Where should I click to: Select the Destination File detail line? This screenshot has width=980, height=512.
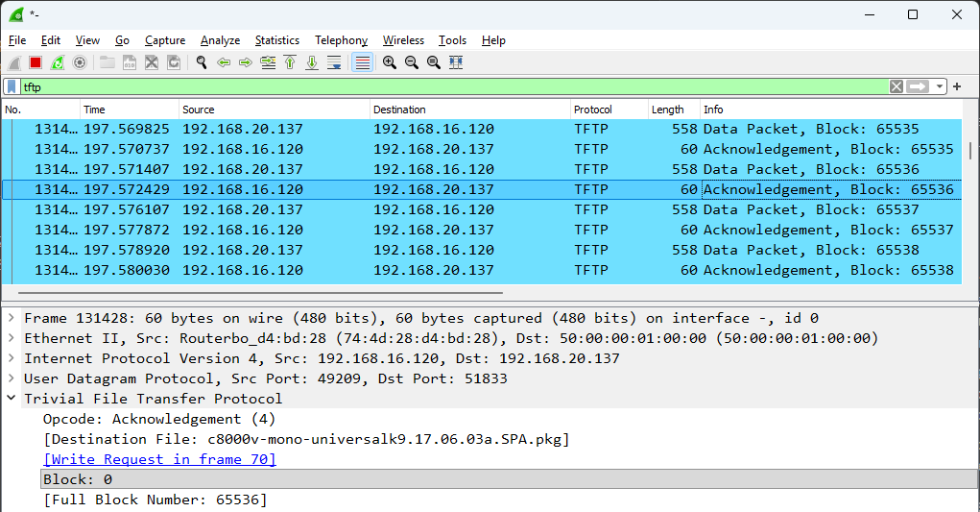click(x=306, y=439)
